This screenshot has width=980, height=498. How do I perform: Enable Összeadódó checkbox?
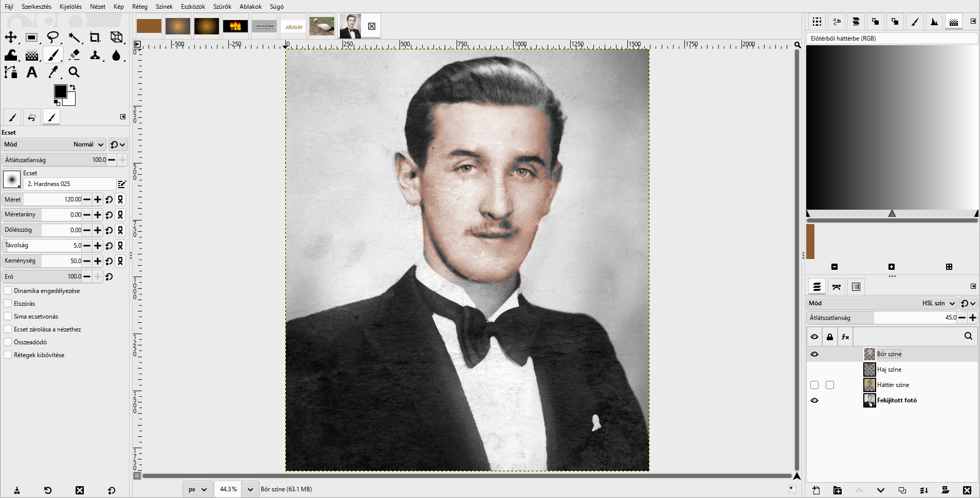pos(8,342)
